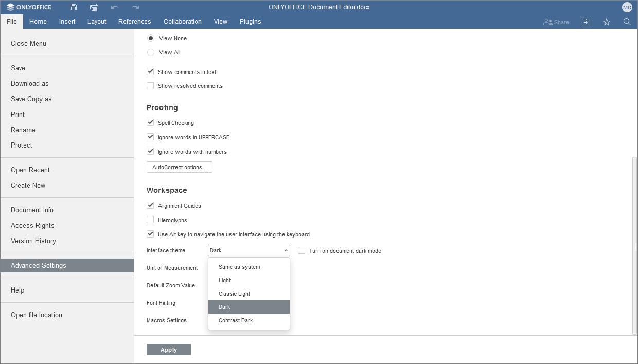Click the MD user avatar
Viewport: 638px width, 364px height.
[x=627, y=7]
